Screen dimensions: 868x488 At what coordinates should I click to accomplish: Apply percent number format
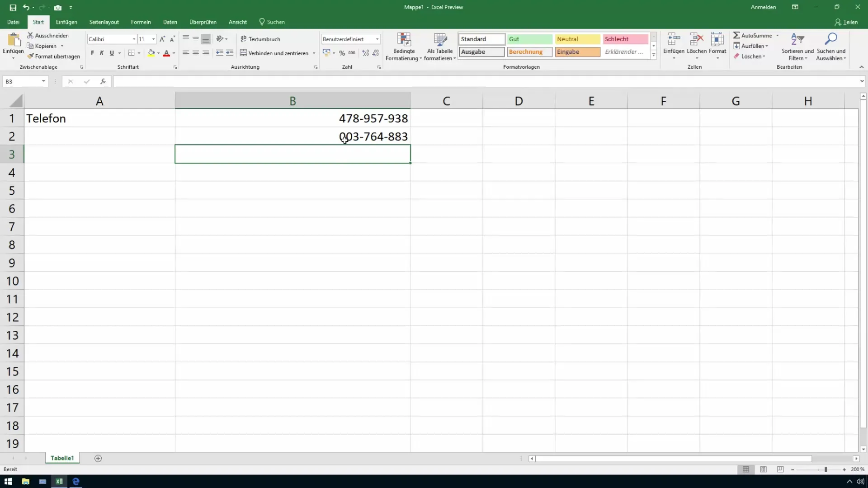342,53
